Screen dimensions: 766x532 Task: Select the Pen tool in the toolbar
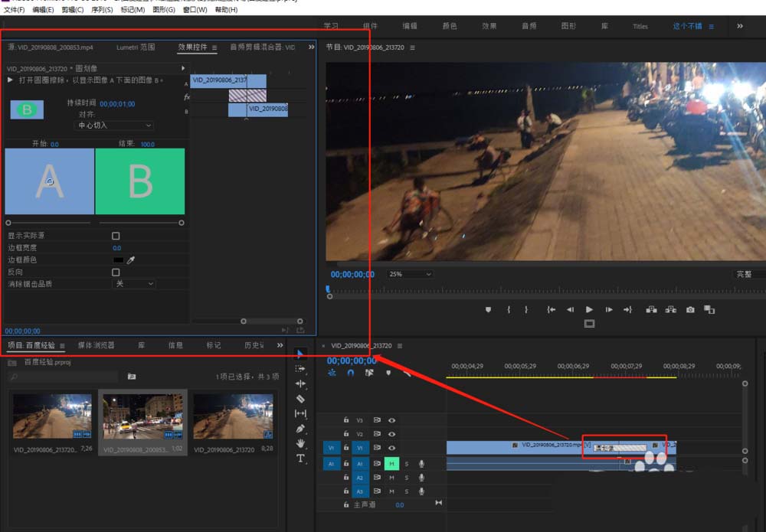click(300, 429)
